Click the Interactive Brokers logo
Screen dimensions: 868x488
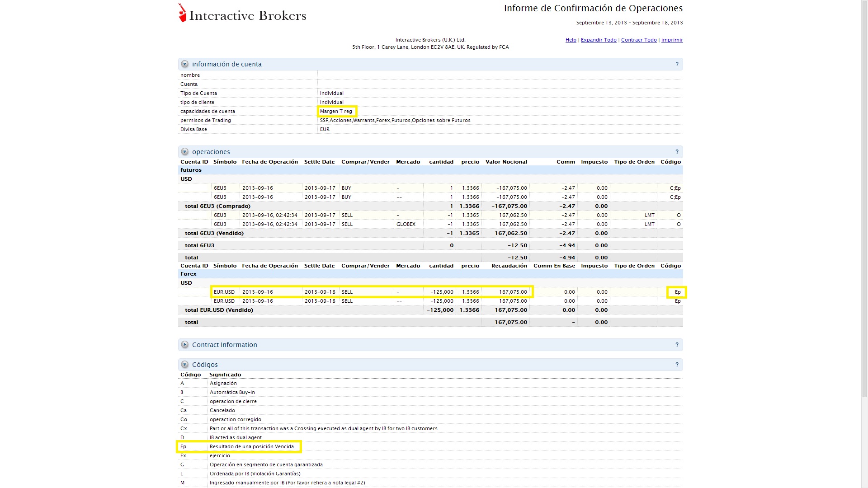tap(242, 14)
